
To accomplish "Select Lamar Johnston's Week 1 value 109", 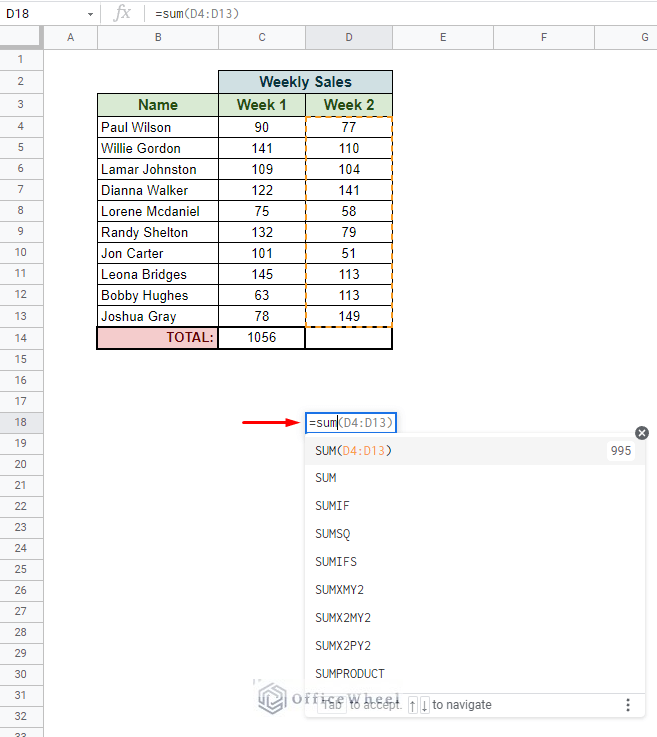I will pos(262,169).
